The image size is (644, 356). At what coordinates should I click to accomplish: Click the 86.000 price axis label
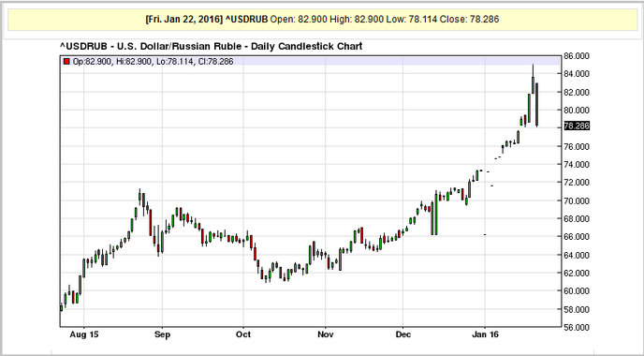pos(577,56)
